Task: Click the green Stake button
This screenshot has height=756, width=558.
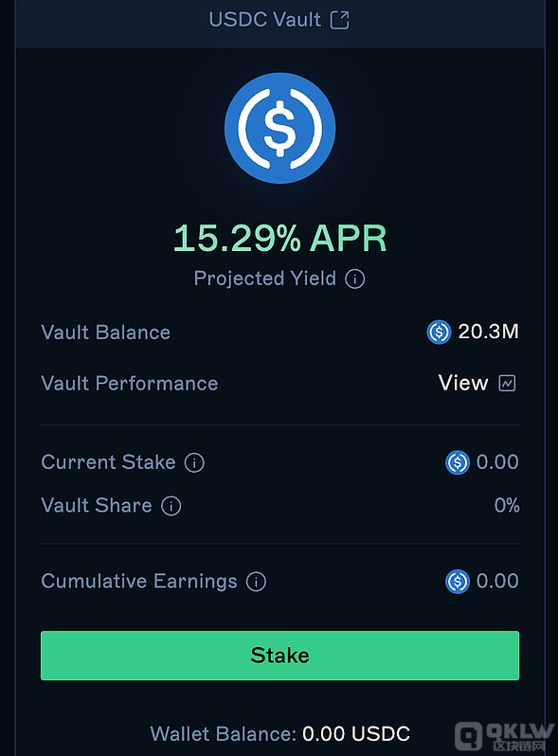Action: tap(279, 656)
